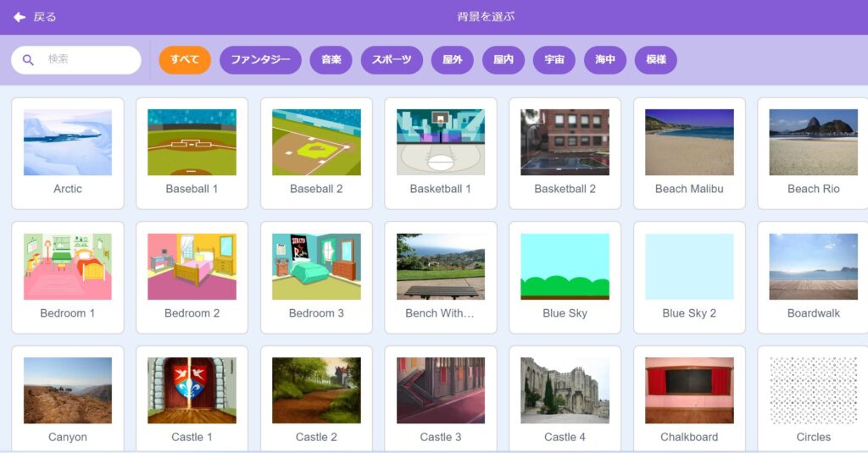Filter backdrops by 音楽
868x453 pixels.
tap(331, 60)
